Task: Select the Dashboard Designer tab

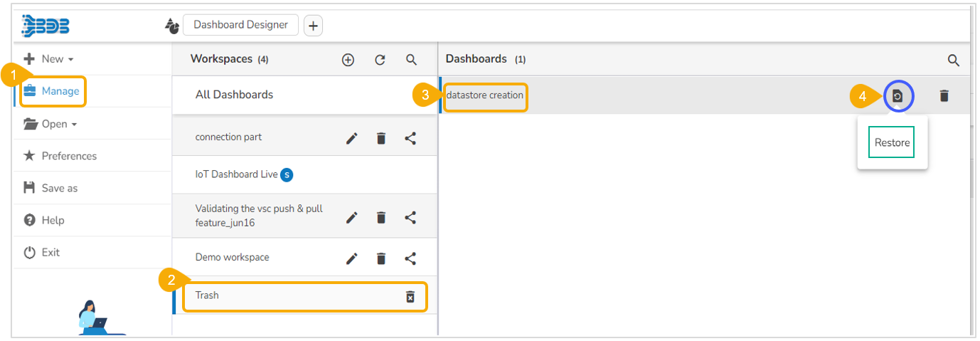Action: (240, 25)
